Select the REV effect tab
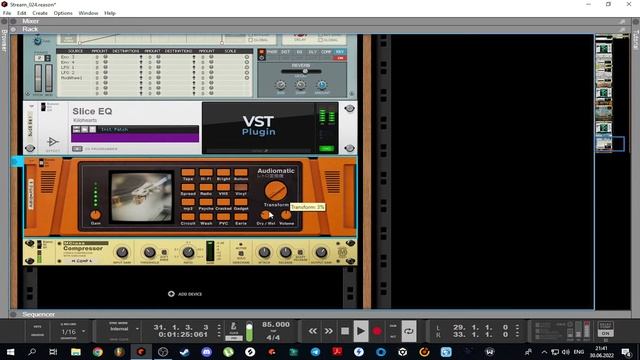Screen dimensions: 640x360 (x=340, y=52)
